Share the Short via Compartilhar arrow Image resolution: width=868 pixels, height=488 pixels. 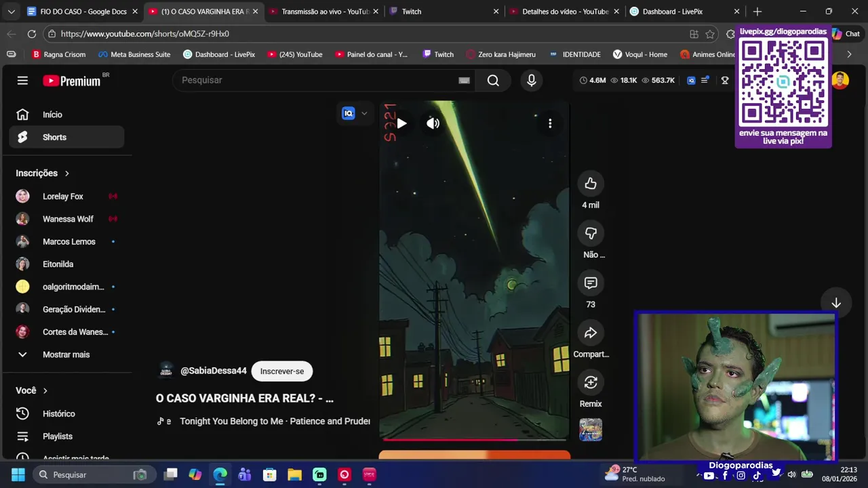coord(591,333)
